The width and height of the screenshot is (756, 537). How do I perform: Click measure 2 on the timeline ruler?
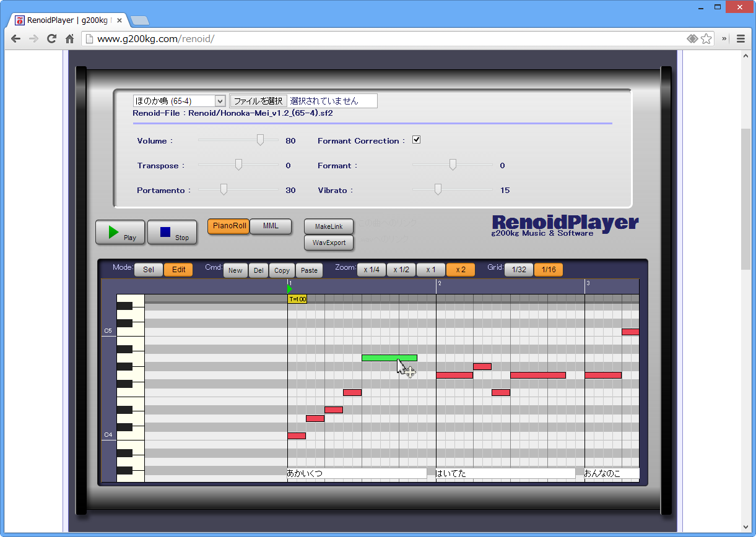439,283
